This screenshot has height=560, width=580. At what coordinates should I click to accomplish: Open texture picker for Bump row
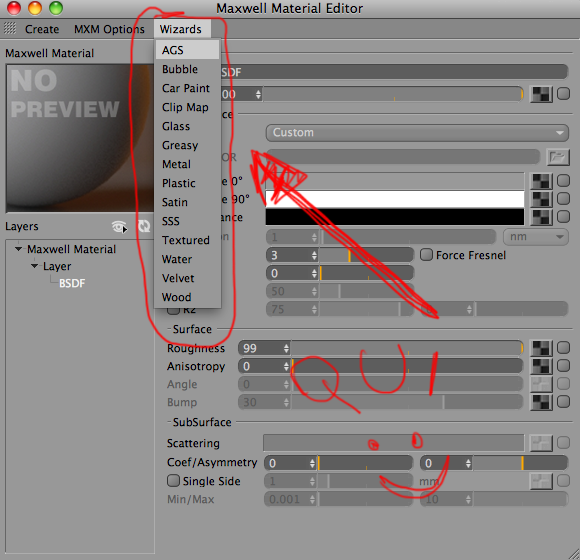(541, 402)
